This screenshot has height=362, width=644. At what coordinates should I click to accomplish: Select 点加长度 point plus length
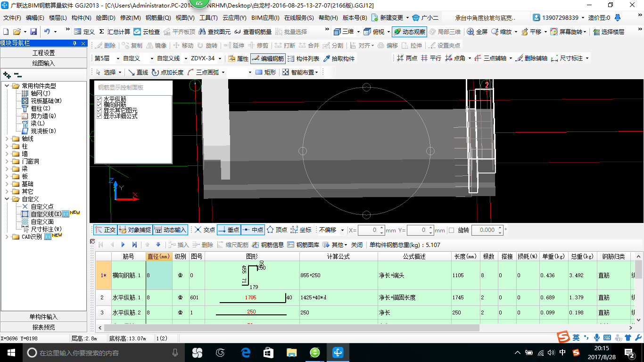[167, 72]
